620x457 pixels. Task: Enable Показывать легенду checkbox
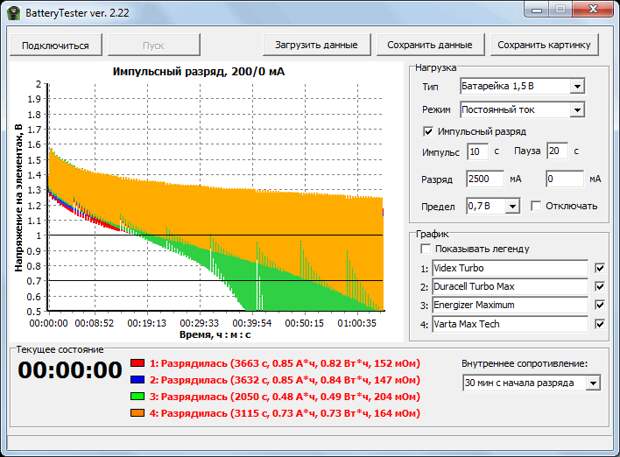point(425,249)
